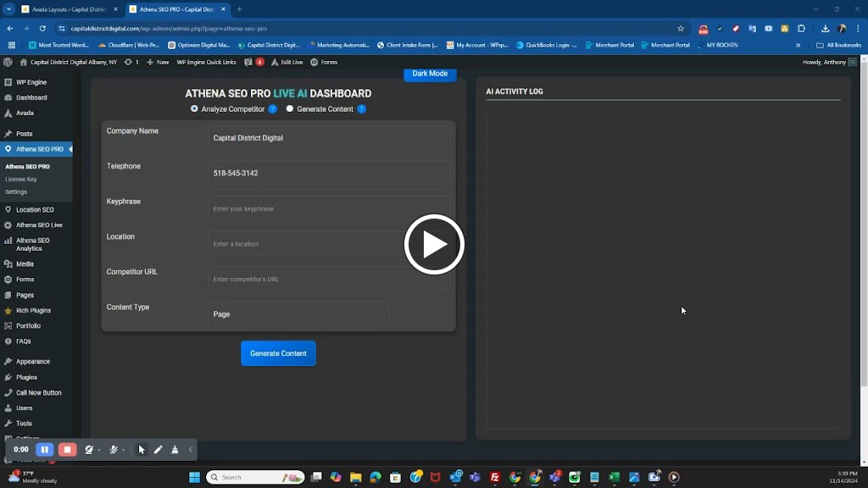The image size is (868, 488).
Task: Click the Competitor URL input field
Action: [330, 279]
